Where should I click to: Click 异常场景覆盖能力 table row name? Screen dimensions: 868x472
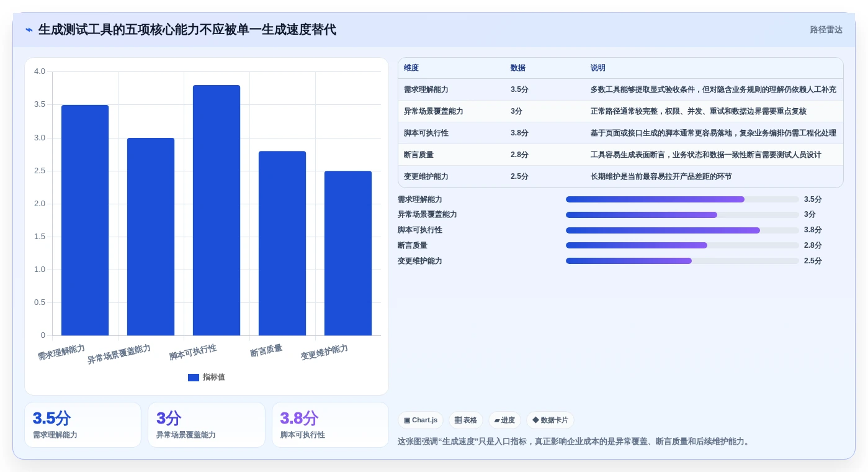click(x=434, y=111)
